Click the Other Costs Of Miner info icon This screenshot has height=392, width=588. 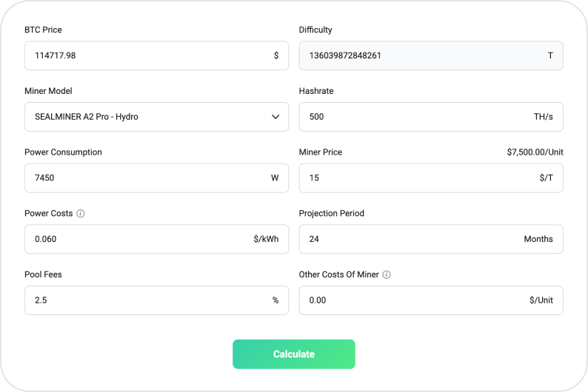[x=387, y=274]
